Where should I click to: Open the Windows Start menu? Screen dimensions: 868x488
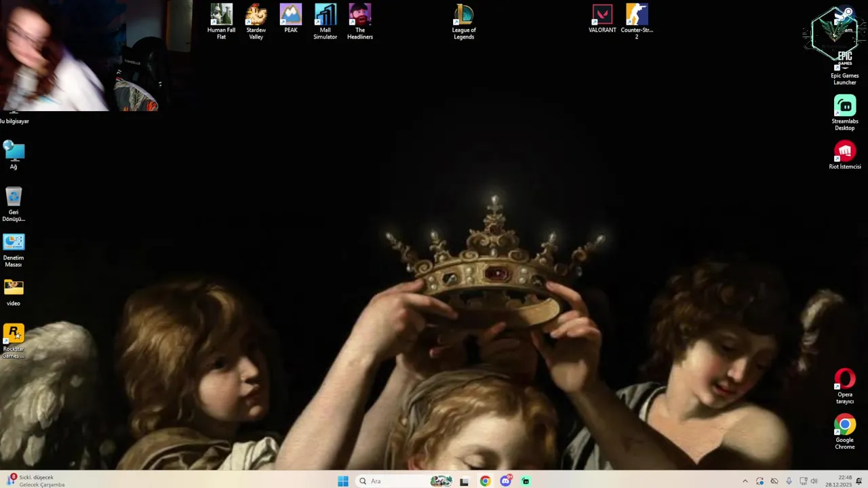343,481
